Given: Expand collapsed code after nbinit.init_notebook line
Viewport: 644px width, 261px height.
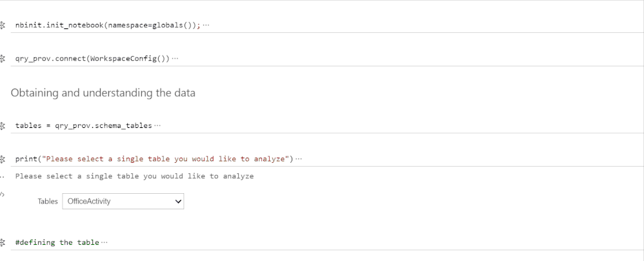Looking at the screenshot, I should [206, 25].
